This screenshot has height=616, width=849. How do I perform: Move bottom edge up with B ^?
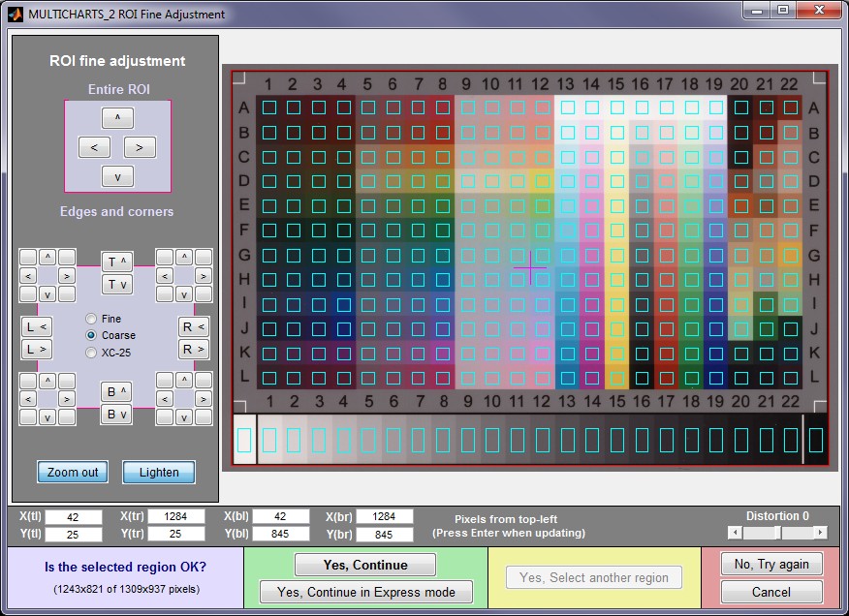(116, 392)
